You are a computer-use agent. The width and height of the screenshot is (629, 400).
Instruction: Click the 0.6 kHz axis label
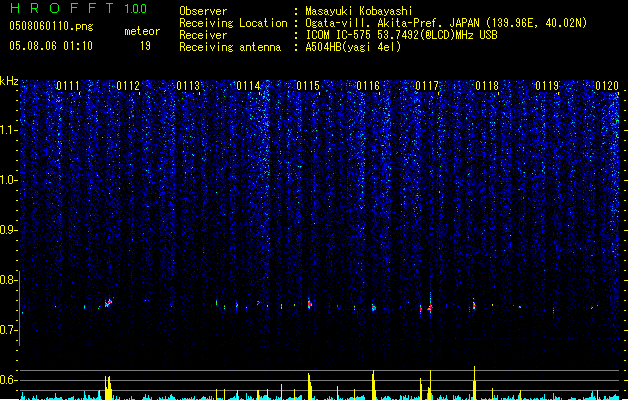tap(9, 380)
